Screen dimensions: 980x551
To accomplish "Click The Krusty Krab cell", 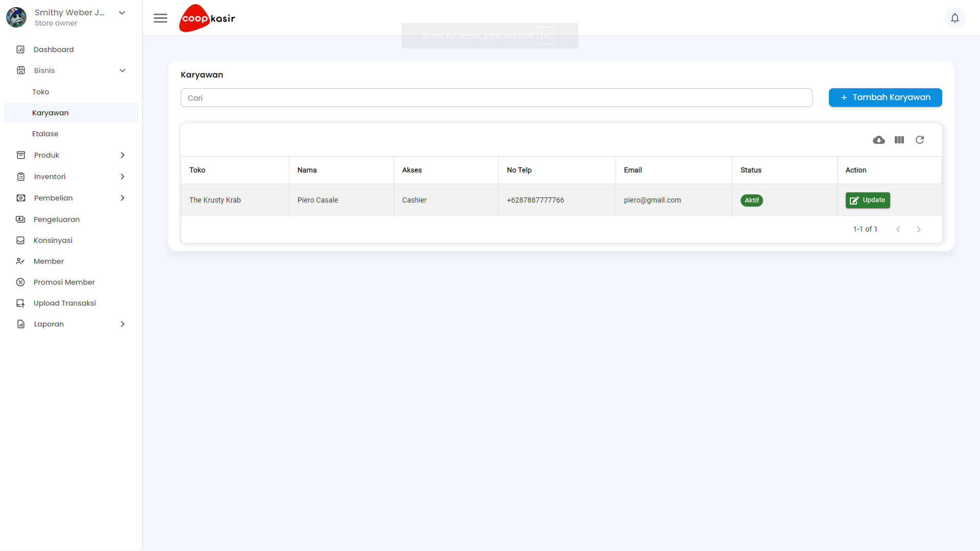I will point(235,200).
